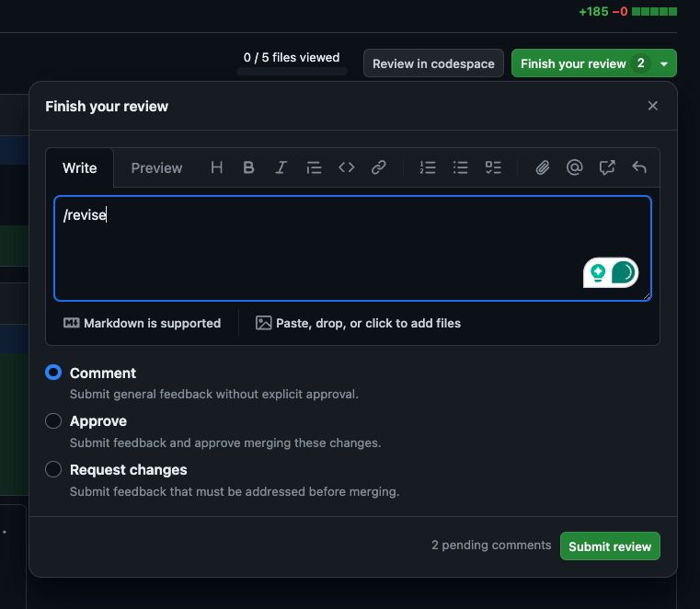The width and height of the screenshot is (700, 609).
Task: Click the Submit review button
Action: 610,546
